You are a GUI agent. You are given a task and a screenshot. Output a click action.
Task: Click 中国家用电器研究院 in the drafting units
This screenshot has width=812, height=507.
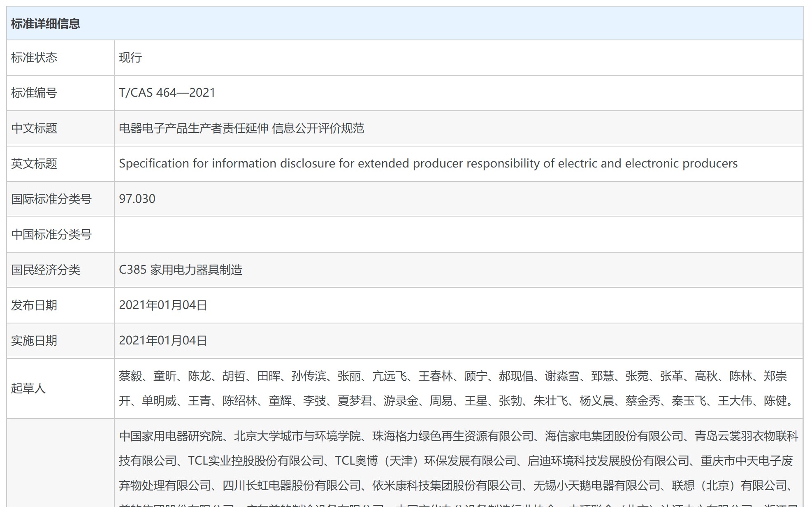coord(170,436)
